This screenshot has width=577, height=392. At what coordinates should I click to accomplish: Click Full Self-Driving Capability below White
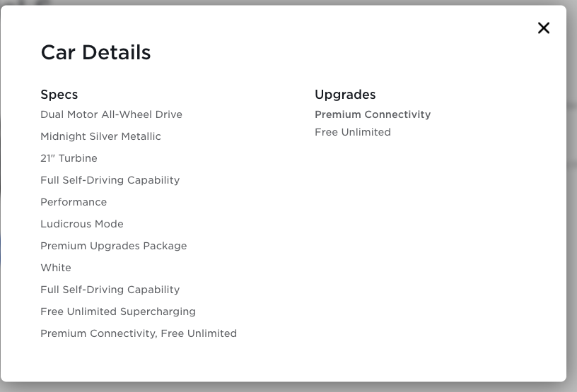pyautogui.click(x=110, y=290)
